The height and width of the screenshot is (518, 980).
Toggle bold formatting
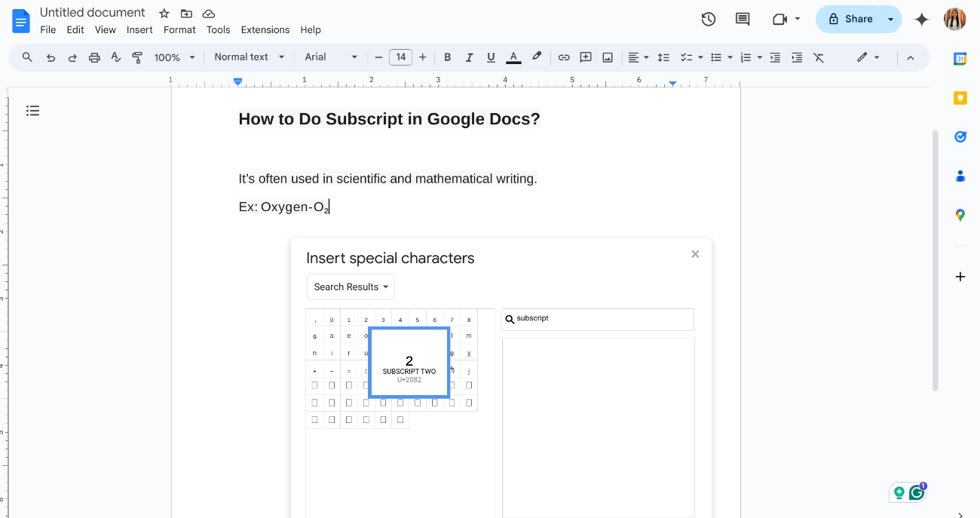point(447,57)
